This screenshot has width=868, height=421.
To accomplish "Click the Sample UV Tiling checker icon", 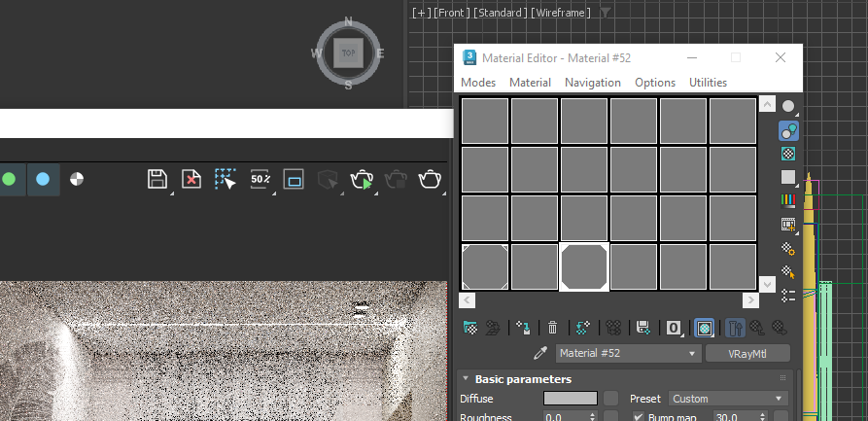I will (x=788, y=177).
